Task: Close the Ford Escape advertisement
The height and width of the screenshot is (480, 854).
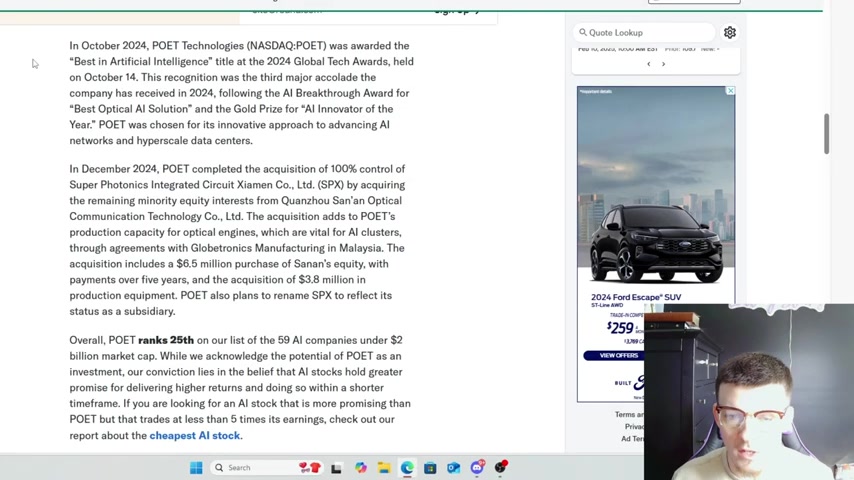Action: (x=730, y=91)
